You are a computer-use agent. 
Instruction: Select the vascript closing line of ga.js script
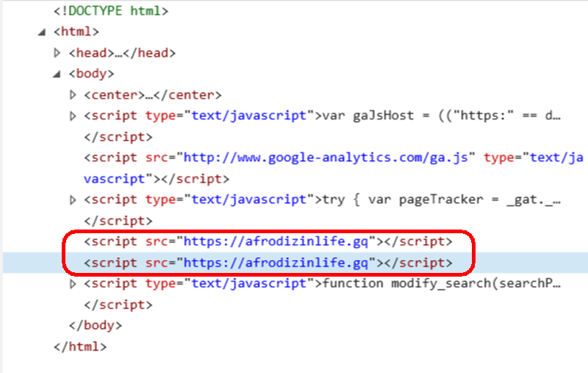(x=157, y=179)
